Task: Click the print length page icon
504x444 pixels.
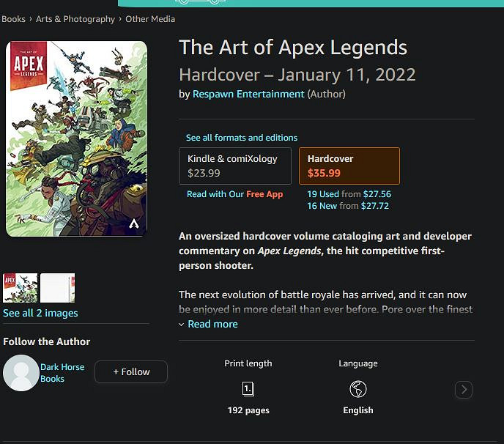Action: (248, 389)
